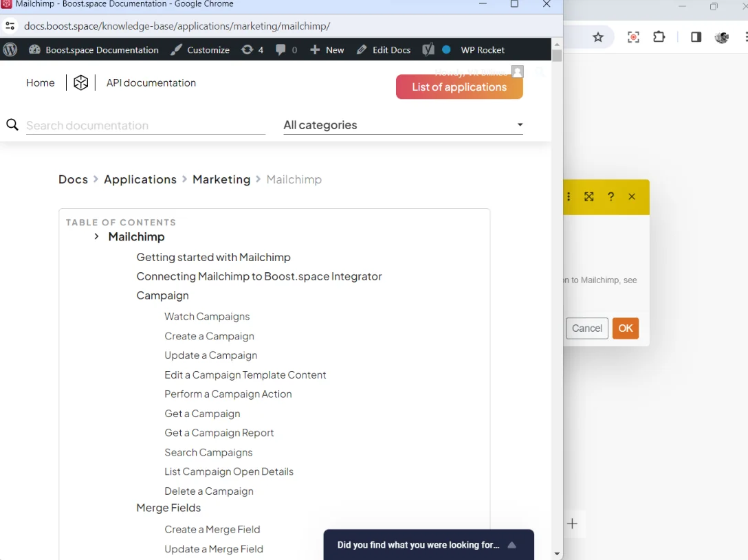The height and width of the screenshot is (560, 748).
Task: Expand the dialog with fullscreen icon
Action: click(589, 197)
